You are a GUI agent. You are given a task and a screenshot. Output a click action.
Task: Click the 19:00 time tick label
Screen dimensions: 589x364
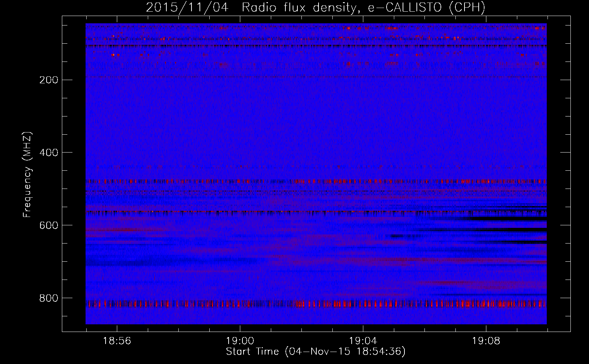(240, 341)
